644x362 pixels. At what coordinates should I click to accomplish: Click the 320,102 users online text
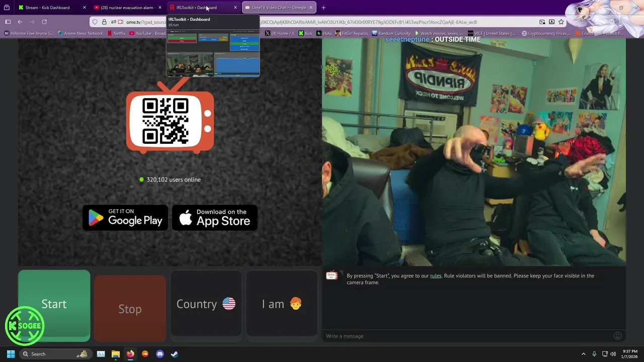pyautogui.click(x=174, y=179)
